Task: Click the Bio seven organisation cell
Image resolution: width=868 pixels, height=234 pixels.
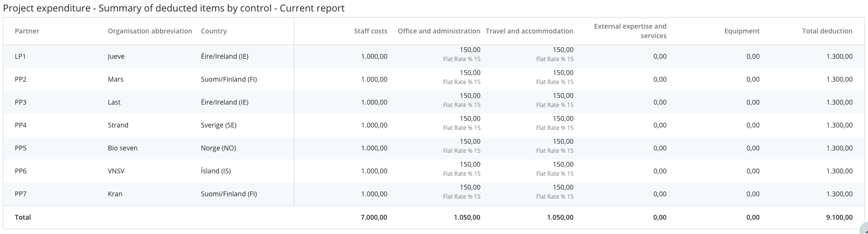Action: click(123, 148)
